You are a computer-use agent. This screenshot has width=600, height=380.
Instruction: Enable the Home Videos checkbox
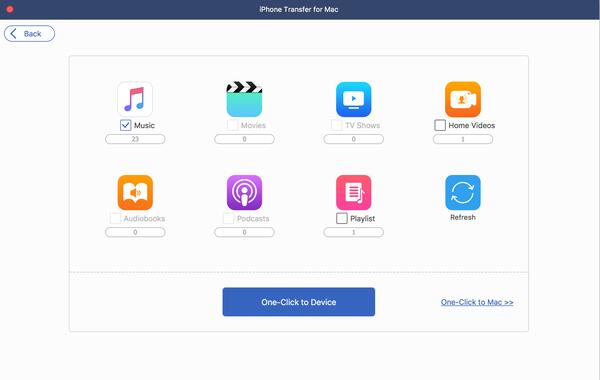[440, 125]
